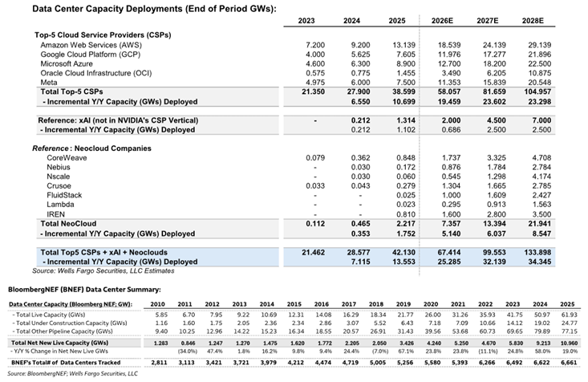Click the 'Amazon Web Services (AWS)' row label

click(91, 45)
